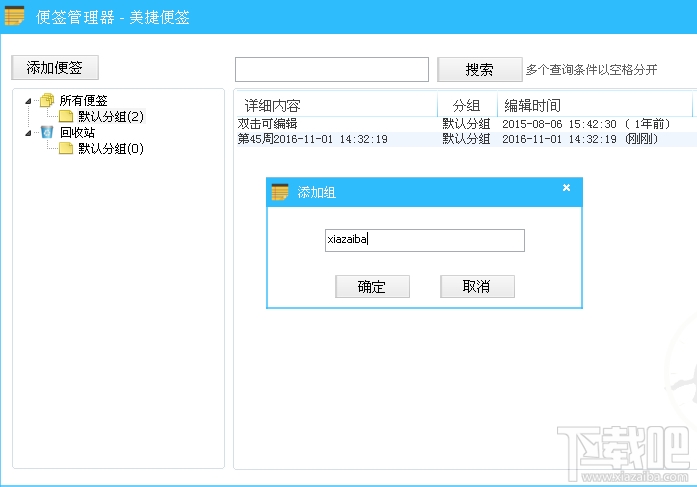Image resolution: width=697 pixels, height=487 pixels.
Task: Click the main search input field
Action: click(332, 69)
